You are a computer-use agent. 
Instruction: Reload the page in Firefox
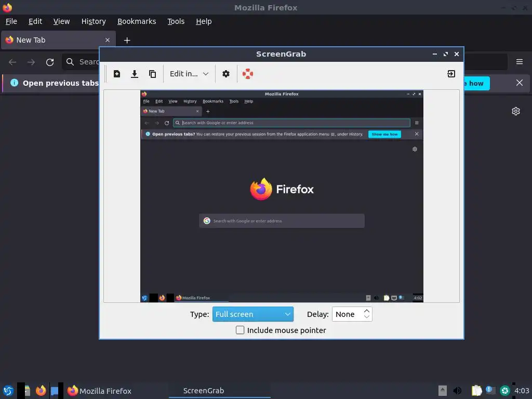click(50, 62)
